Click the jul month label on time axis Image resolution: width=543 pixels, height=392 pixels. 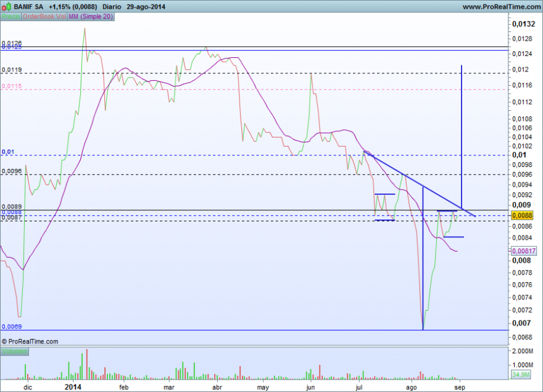click(359, 387)
